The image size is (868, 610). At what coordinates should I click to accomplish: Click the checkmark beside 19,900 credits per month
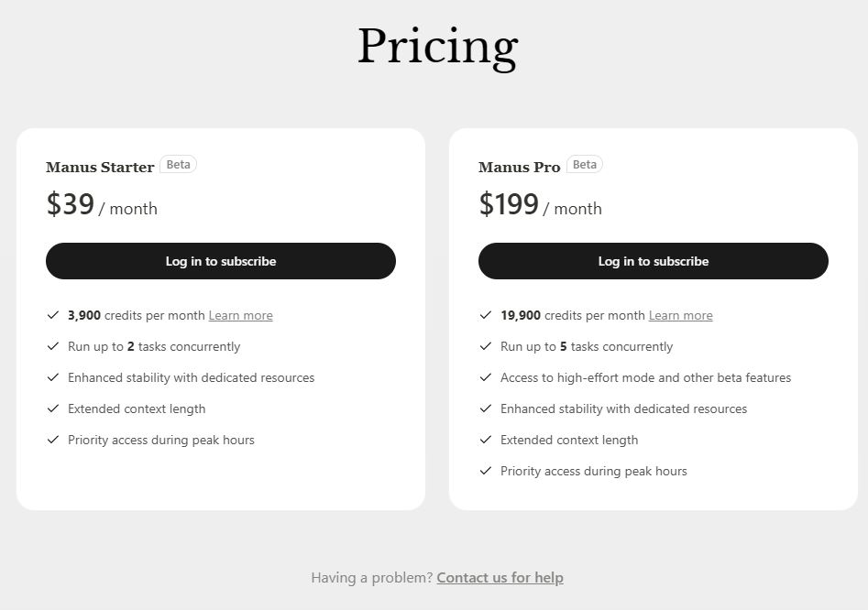click(x=486, y=315)
